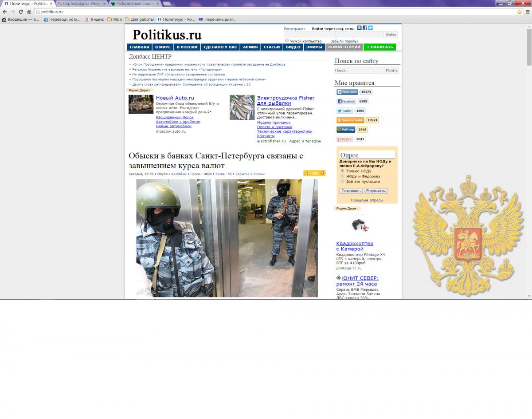Select the "НОДу и Фёдорову" poll option
The width and height of the screenshot is (532, 419).
[x=342, y=176]
